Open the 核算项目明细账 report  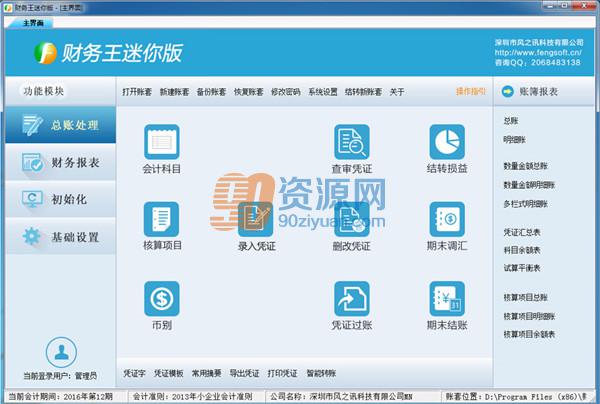point(529,316)
